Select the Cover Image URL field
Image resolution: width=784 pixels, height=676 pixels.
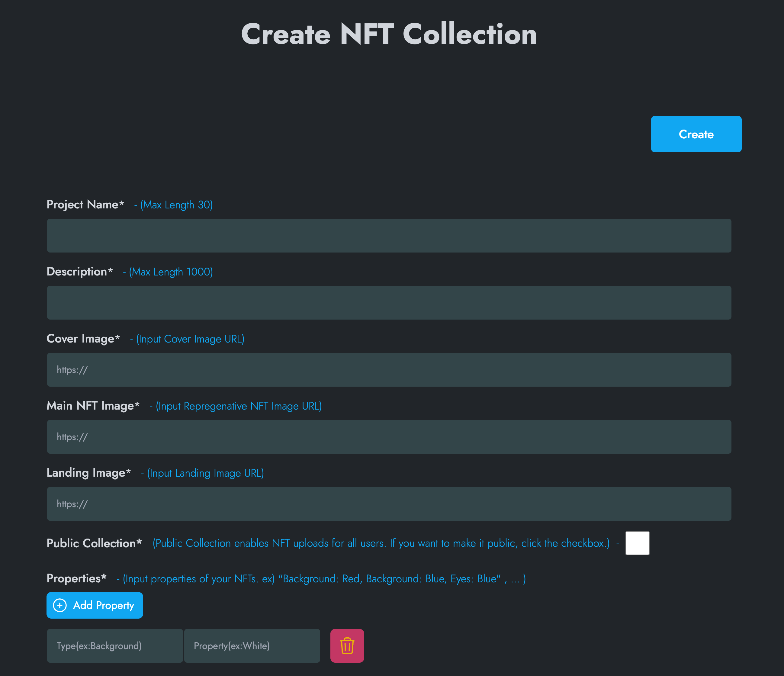coord(389,369)
